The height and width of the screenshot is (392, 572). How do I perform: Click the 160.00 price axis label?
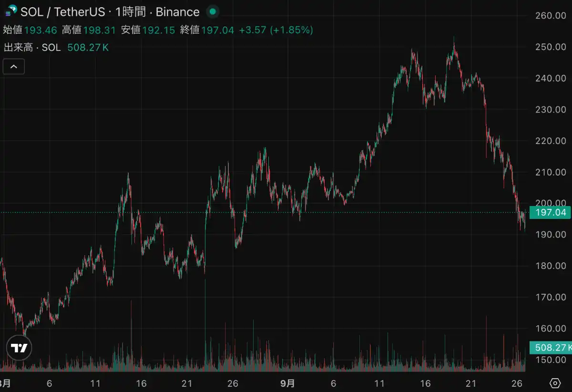click(551, 329)
